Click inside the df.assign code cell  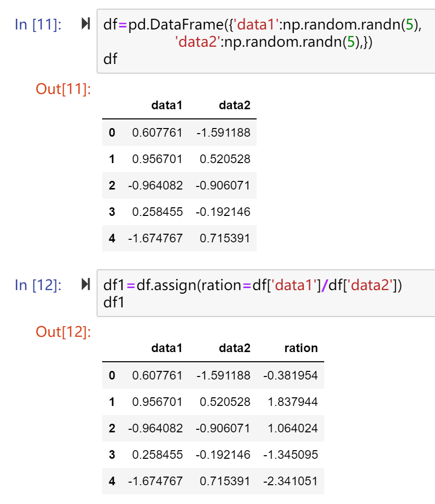(266, 293)
